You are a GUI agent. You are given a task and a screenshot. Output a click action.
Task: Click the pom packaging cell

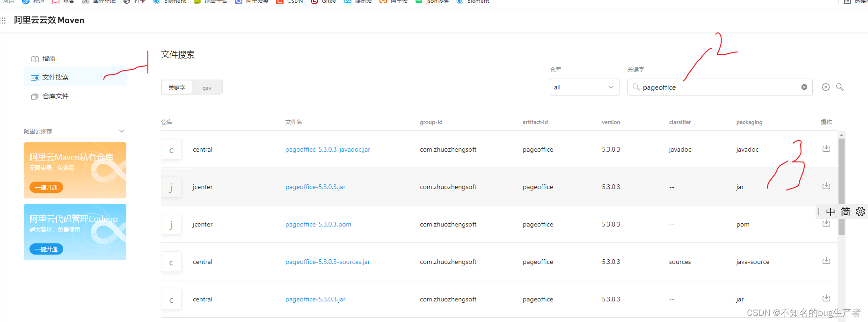click(x=743, y=224)
